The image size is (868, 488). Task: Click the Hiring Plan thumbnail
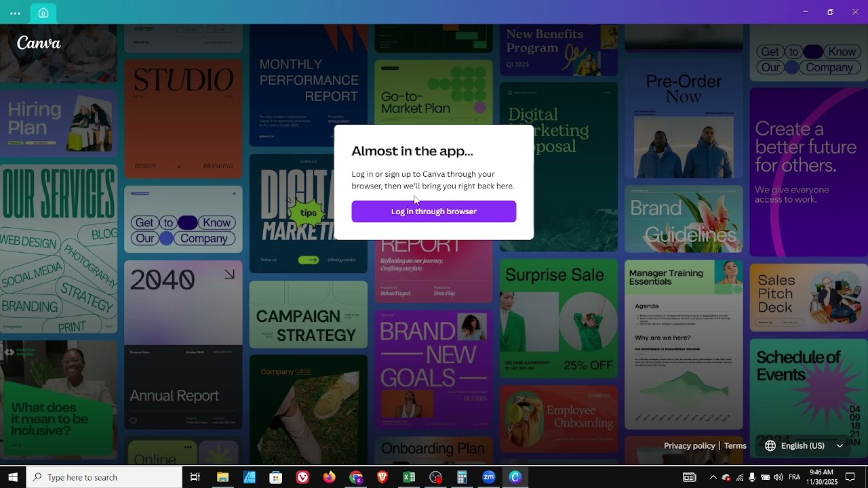pyautogui.click(x=58, y=123)
